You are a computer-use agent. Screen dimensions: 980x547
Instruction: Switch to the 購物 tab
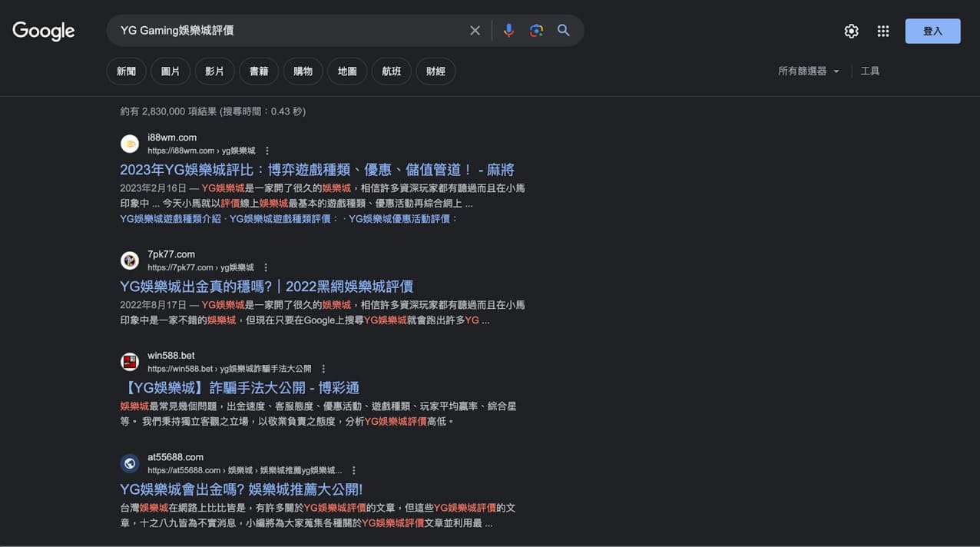pos(303,71)
